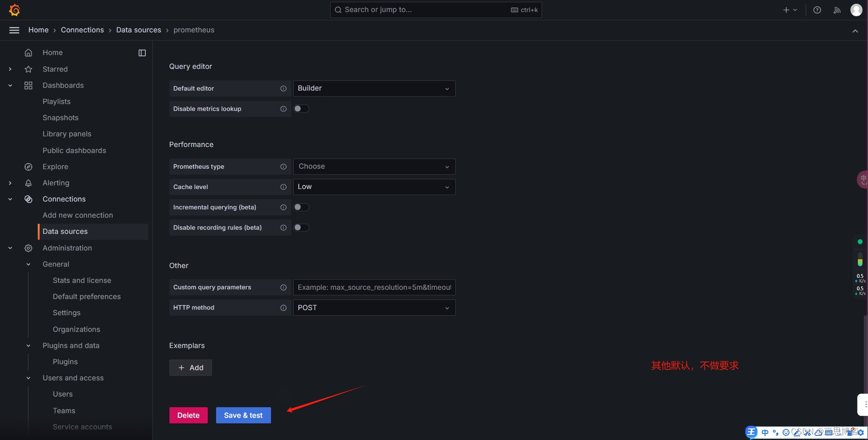
Task: Select Add new connection in the sidebar
Action: [78, 215]
